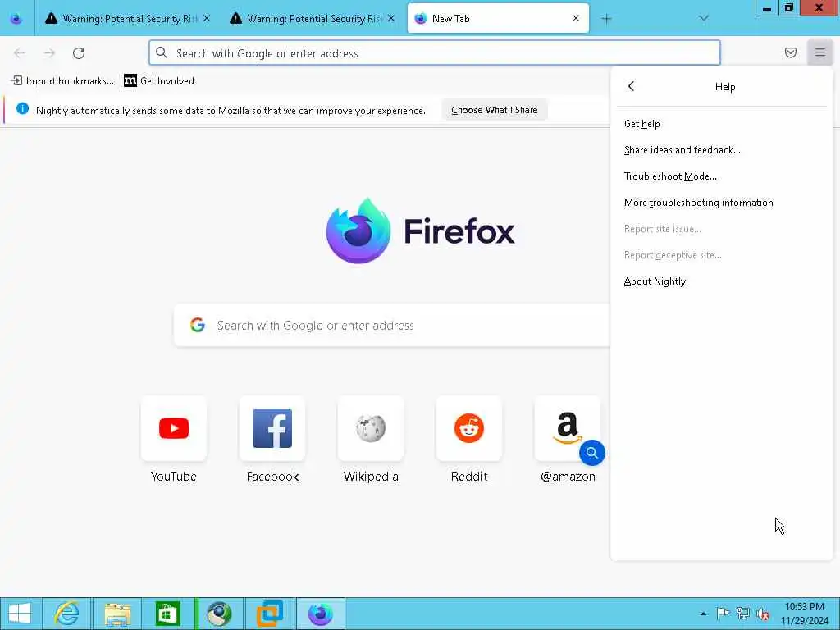The width and height of the screenshot is (840, 630).
Task: Select the New Tab tab
Action: tap(498, 19)
